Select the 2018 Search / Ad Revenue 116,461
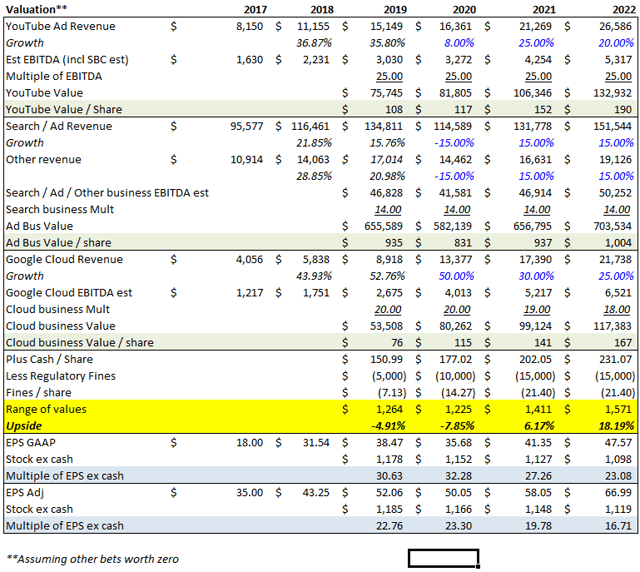This screenshot has width=640, height=572. point(310,126)
